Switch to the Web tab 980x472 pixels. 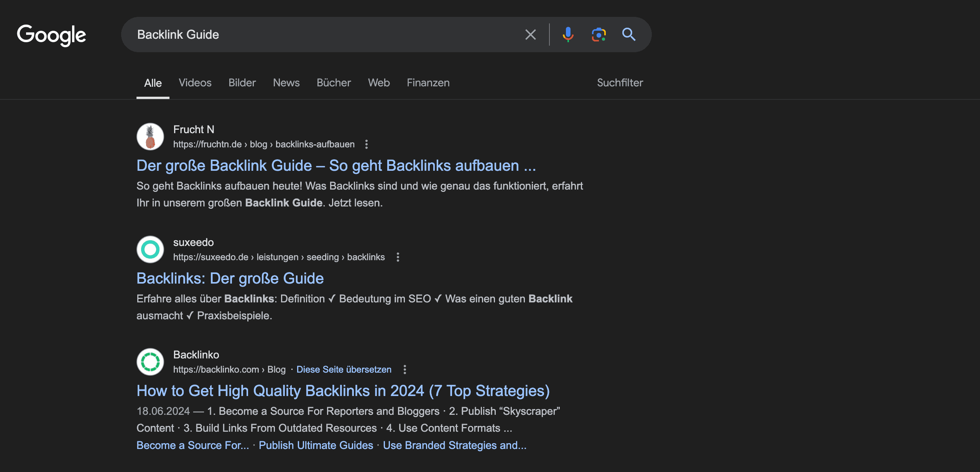tap(379, 83)
